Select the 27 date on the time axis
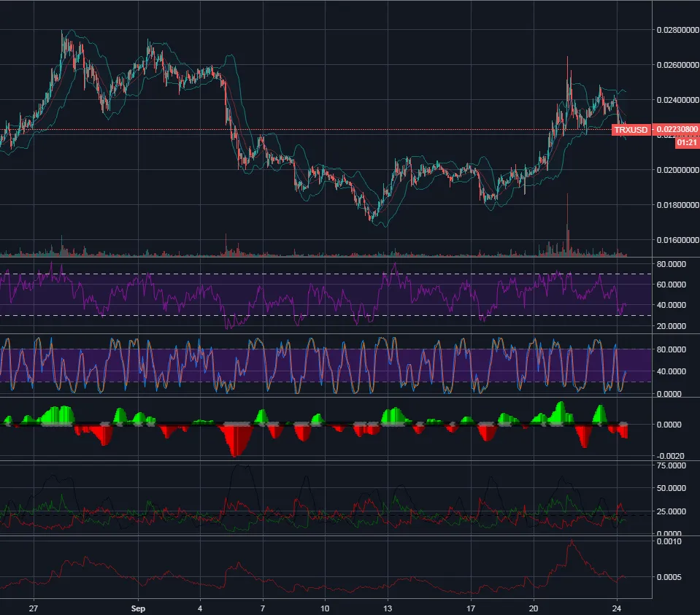The image size is (700, 615). [34, 608]
